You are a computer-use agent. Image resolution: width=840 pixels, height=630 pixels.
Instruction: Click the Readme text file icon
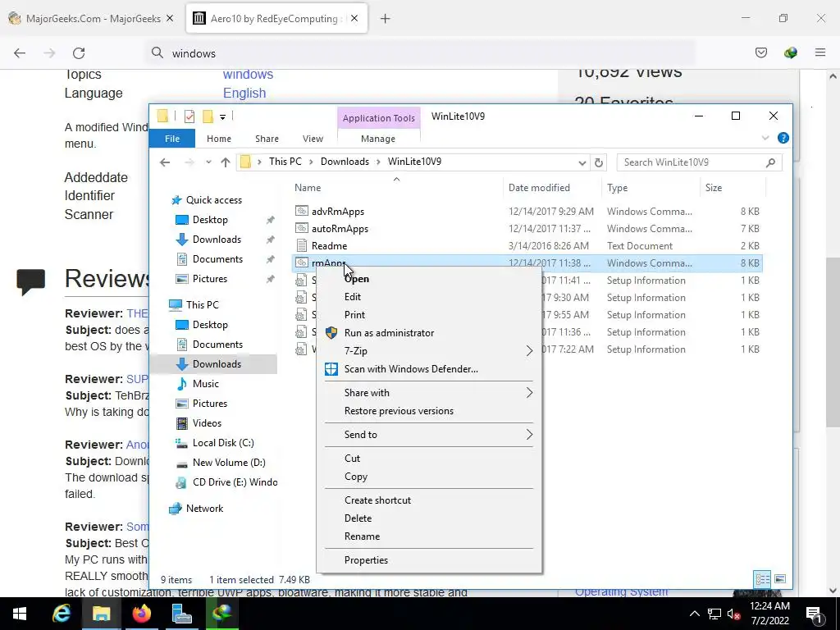302,245
